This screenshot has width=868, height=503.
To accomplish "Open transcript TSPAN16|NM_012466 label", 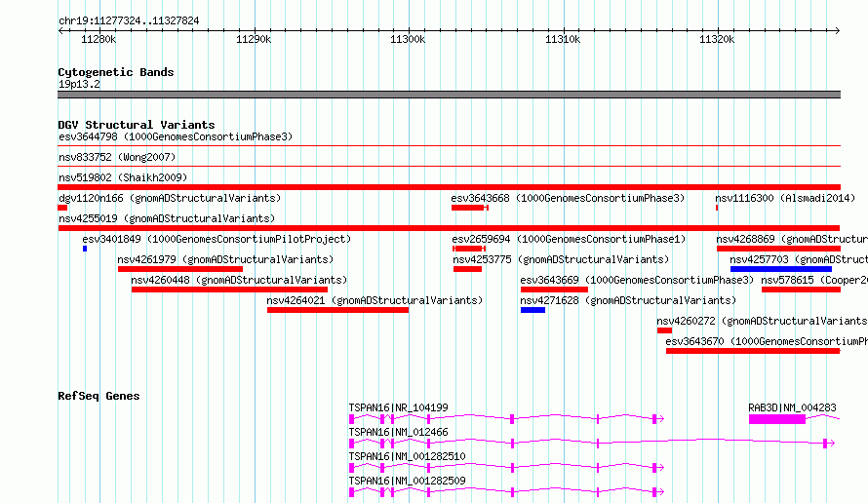I will tap(398, 432).
